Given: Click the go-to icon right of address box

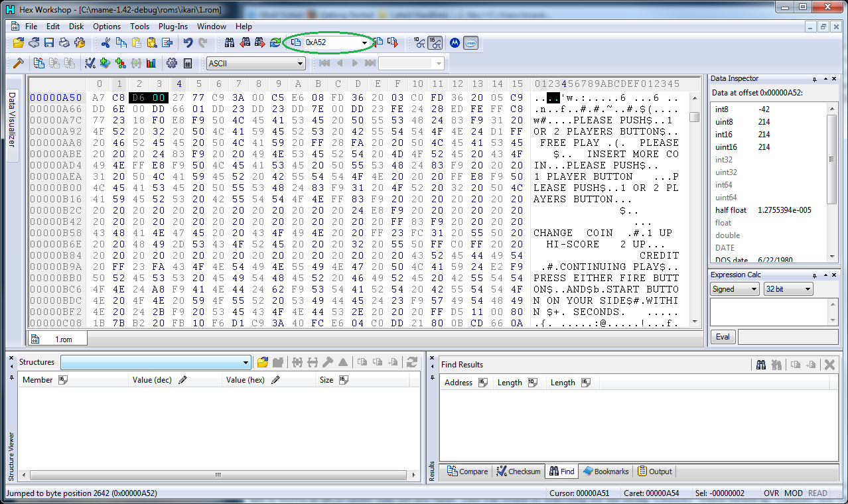Looking at the screenshot, I should (x=378, y=43).
